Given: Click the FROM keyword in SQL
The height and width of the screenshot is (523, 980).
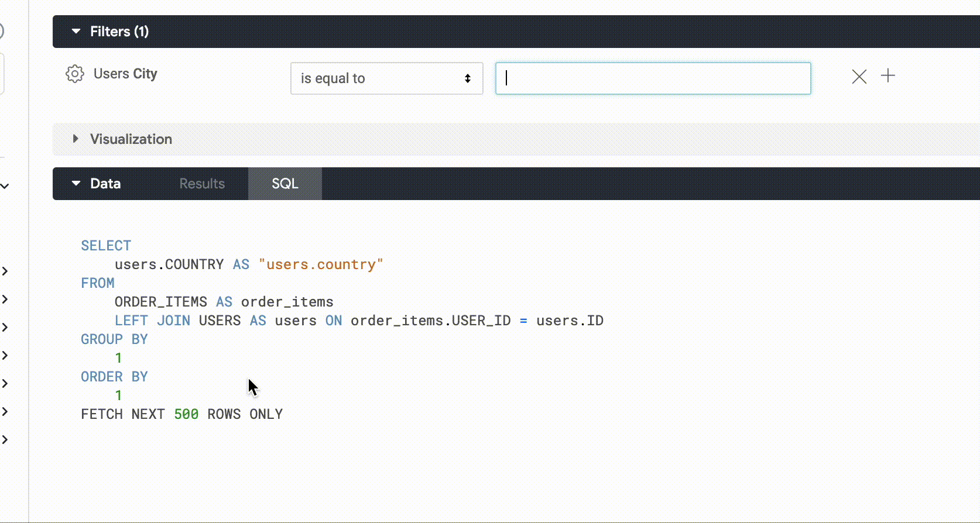Looking at the screenshot, I should 98,283.
